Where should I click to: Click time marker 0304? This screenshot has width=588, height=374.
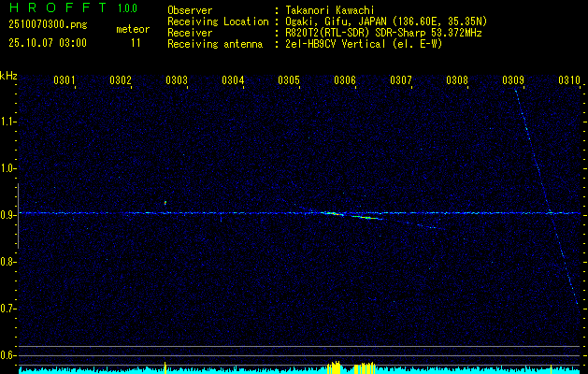233,79
